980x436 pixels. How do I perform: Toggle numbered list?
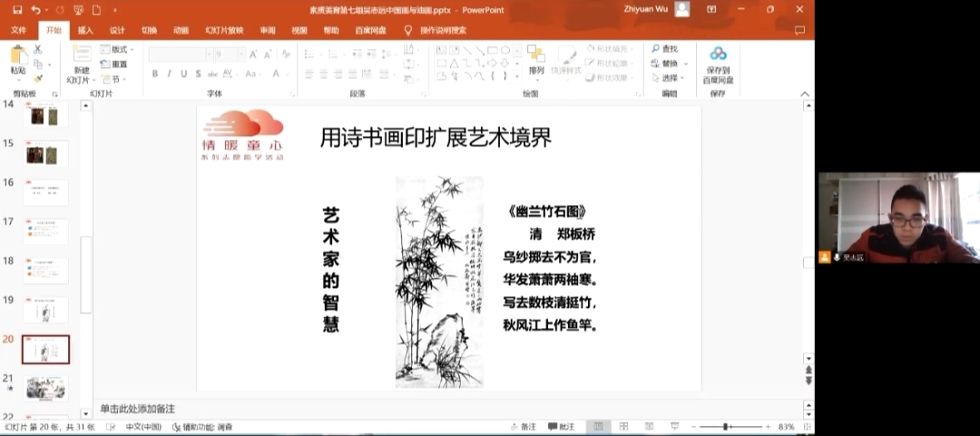[x=334, y=54]
